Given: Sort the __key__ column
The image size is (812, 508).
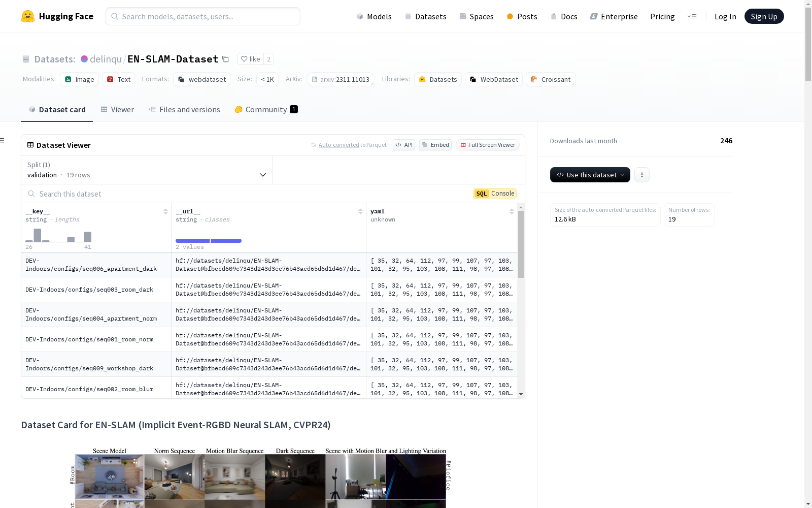Looking at the screenshot, I should pos(165,211).
